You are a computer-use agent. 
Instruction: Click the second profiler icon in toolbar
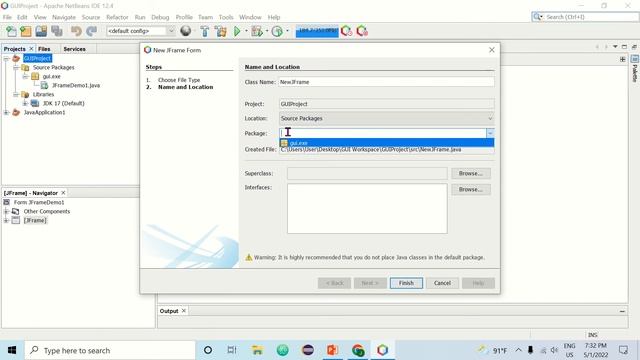(362, 31)
